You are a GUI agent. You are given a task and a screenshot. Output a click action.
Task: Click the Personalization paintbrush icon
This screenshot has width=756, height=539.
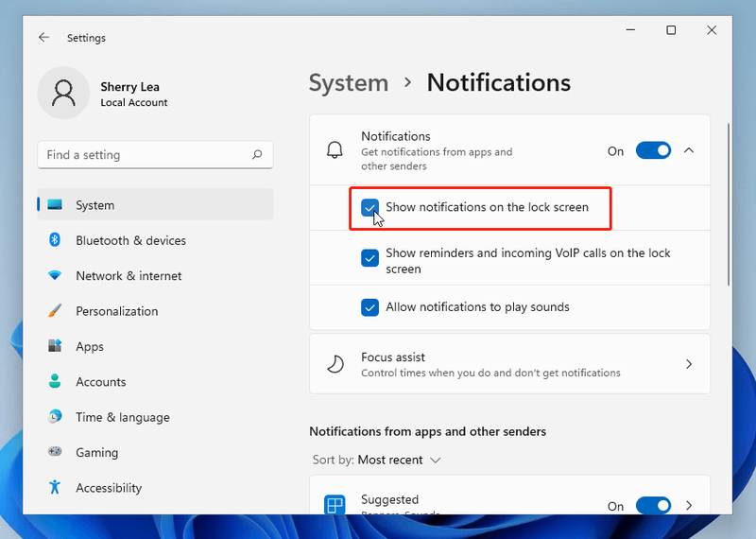point(55,311)
